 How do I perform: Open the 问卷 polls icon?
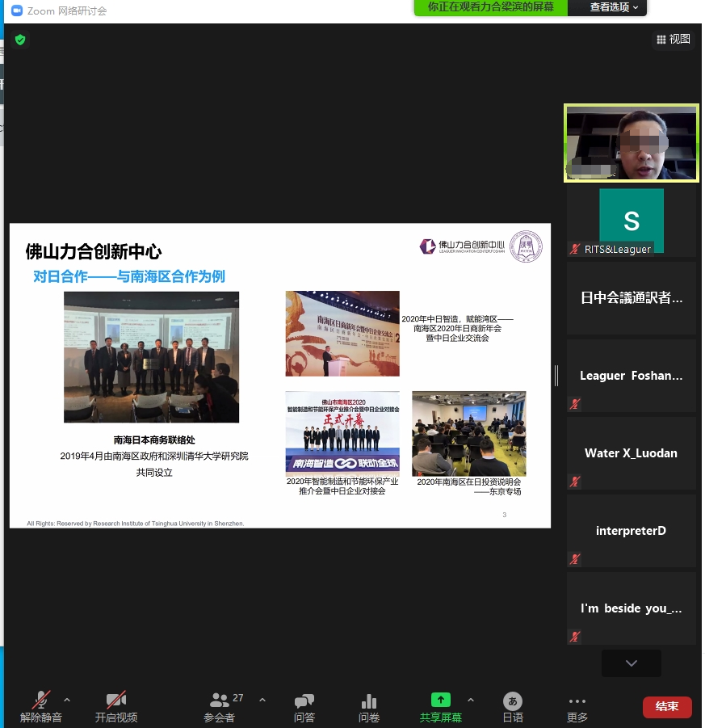click(369, 700)
